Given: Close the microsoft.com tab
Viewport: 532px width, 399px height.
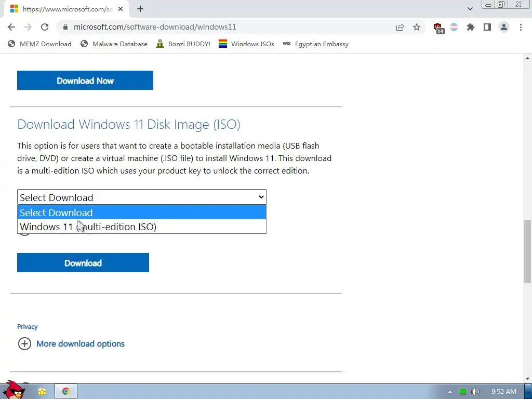Looking at the screenshot, I should (x=121, y=9).
